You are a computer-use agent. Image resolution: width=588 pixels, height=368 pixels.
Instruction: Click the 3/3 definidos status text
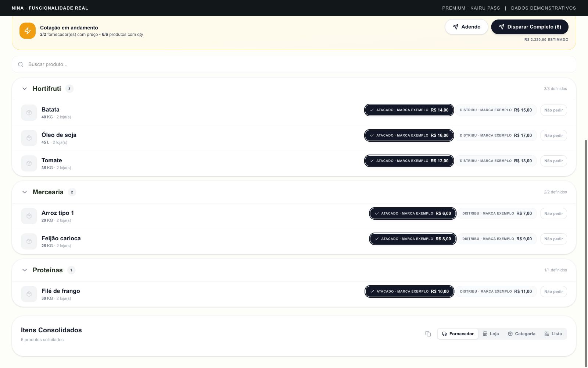point(555,89)
